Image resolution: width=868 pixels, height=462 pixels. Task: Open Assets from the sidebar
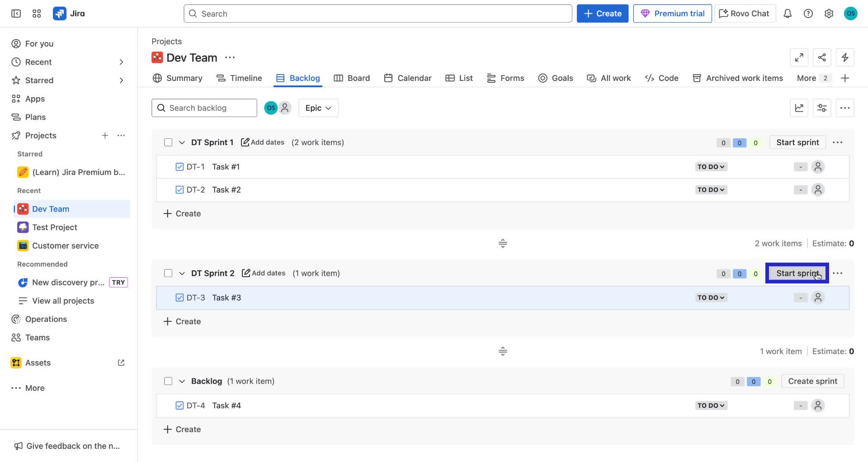click(38, 362)
